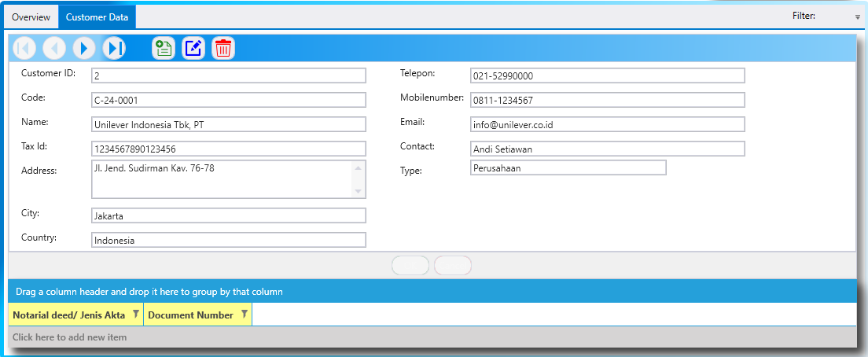868x357 pixels.
Task: Click the 'Telepon:' label
Action: [417, 73]
